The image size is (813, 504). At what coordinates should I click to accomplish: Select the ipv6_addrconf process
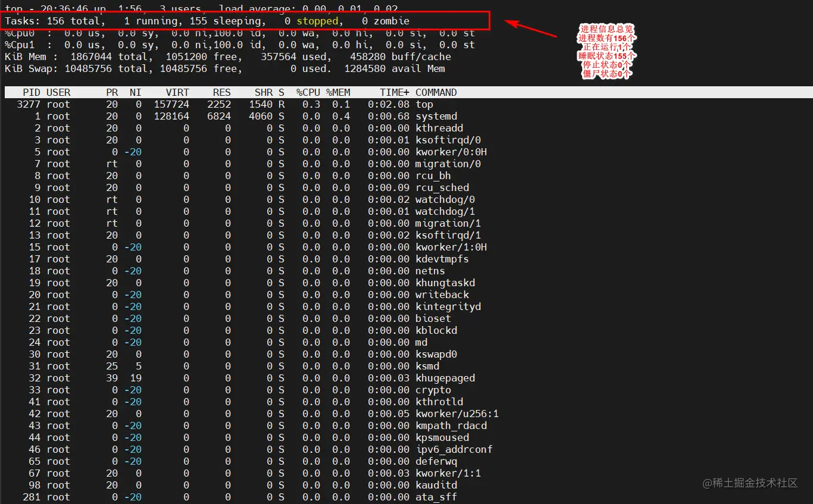(x=454, y=449)
